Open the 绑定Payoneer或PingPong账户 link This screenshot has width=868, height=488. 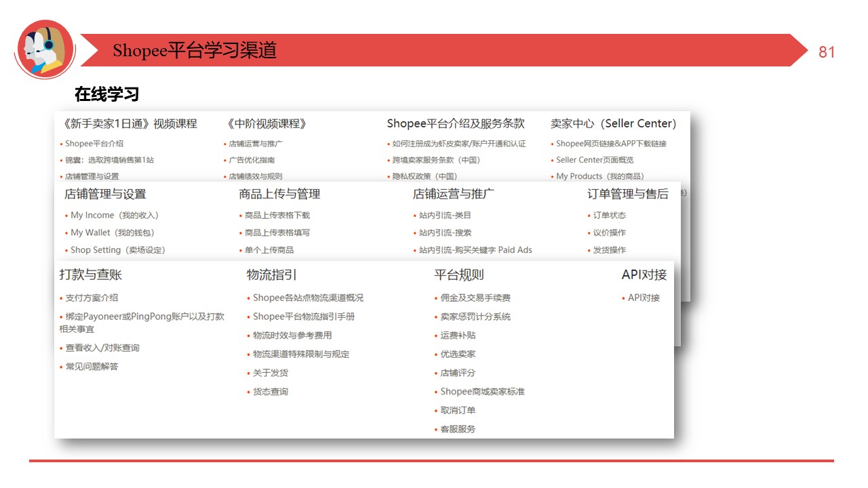[x=142, y=323]
